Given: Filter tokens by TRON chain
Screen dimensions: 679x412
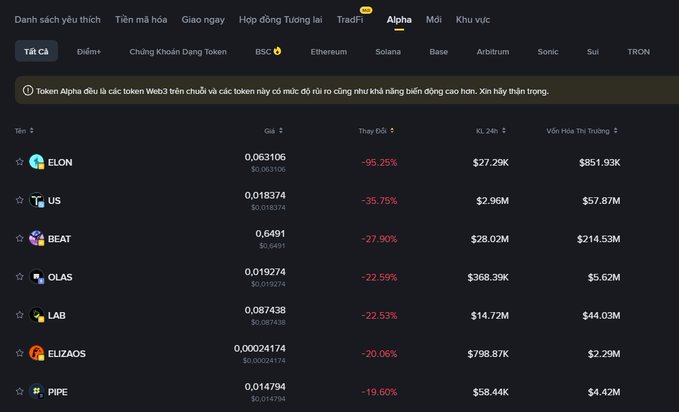Looking at the screenshot, I should (638, 52).
